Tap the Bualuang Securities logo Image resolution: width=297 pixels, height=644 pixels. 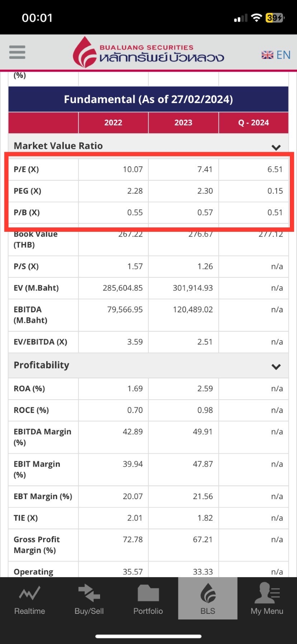point(148,53)
